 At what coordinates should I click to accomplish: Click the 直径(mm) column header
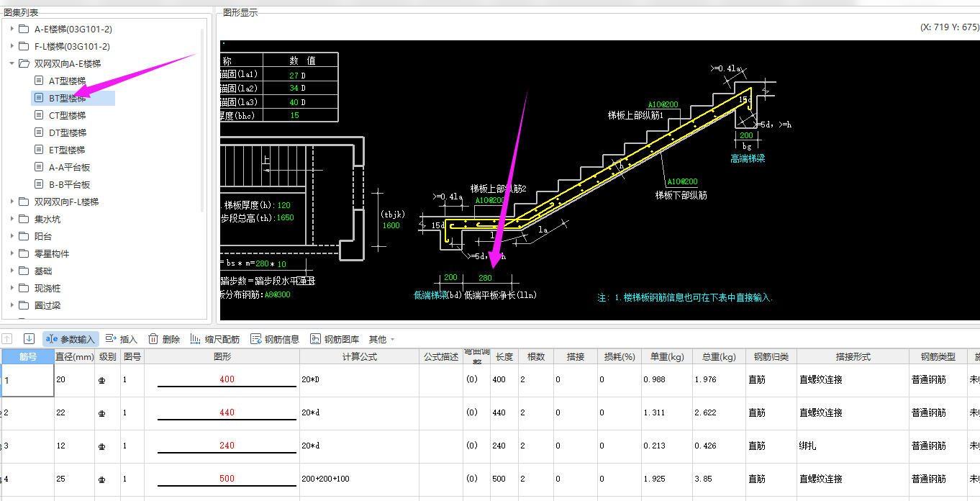coord(74,356)
